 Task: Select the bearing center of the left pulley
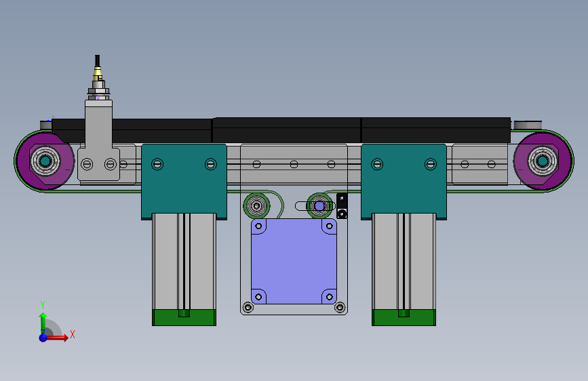tap(45, 161)
